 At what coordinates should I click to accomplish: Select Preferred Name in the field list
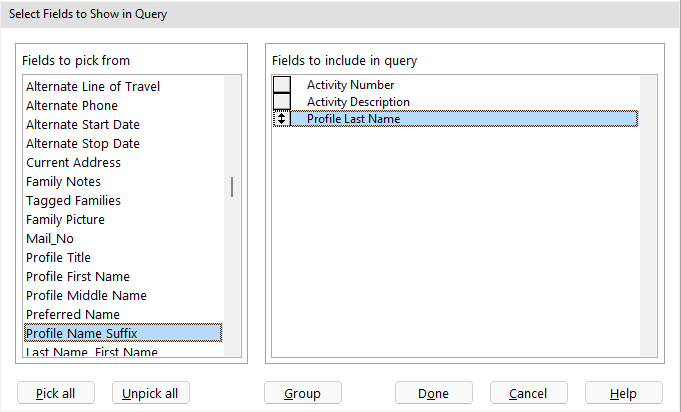pos(72,315)
